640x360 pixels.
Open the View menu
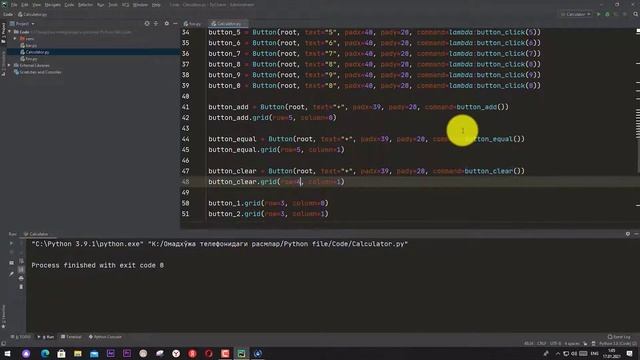click(x=37, y=5)
